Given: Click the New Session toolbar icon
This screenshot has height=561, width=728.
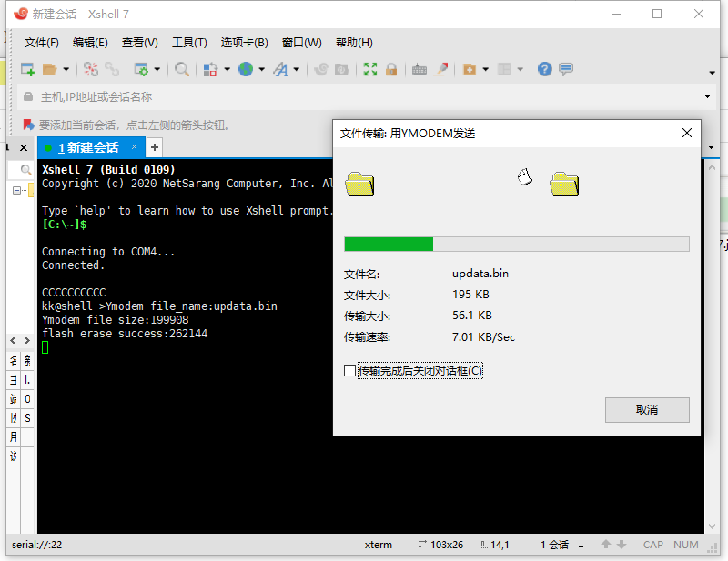Looking at the screenshot, I should (28, 69).
